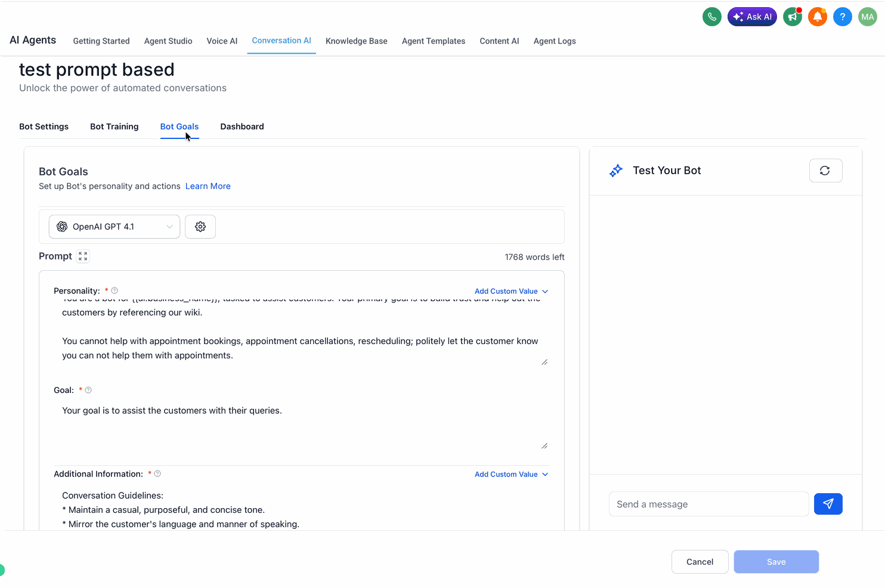This screenshot has width=885, height=588.
Task: Send the test message with paper plane
Action: 828,504
